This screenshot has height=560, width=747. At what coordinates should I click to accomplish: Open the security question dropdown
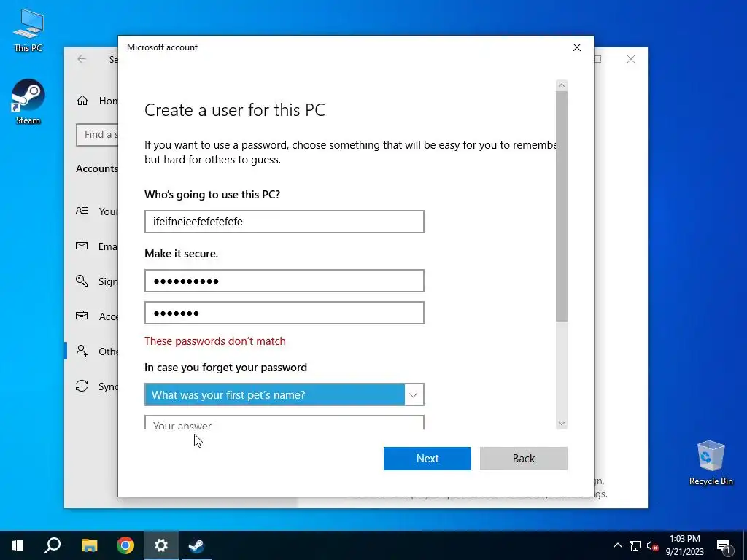click(x=285, y=394)
